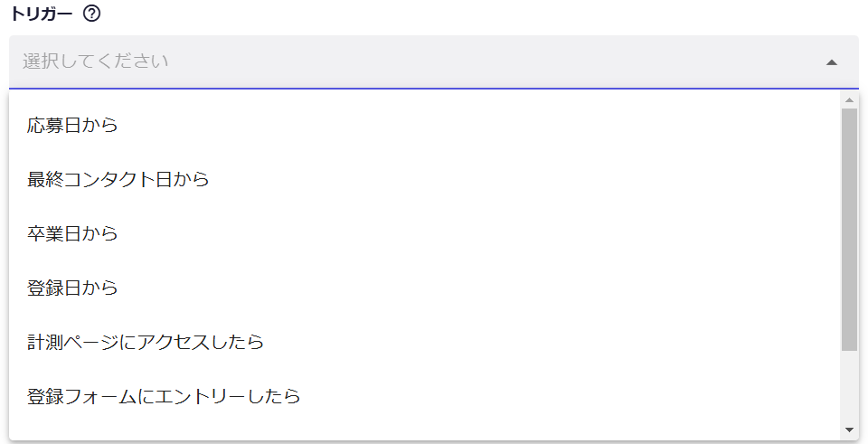Image resolution: width=868 pixels, height=444 pixels.
Task: Click the 選択してください select field
Action: coord(416,62)
